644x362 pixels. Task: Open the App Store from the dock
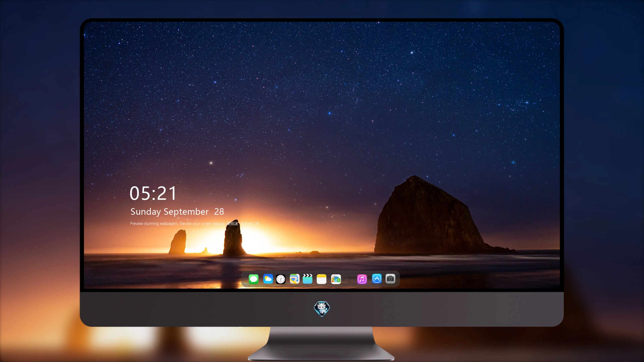[377, 279]
